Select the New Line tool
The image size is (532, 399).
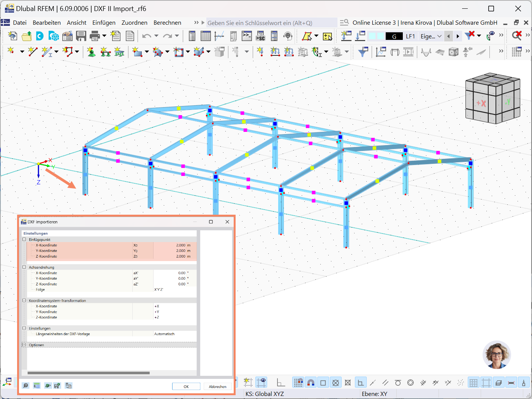32,52
